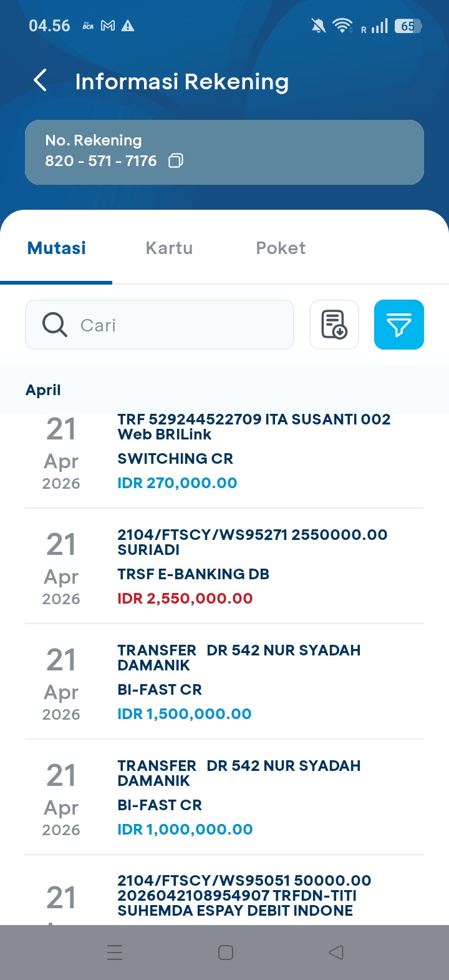Copy the account number with copy icon
The height and width of the screenshot is (980, 449).
(x=176, y=161)
